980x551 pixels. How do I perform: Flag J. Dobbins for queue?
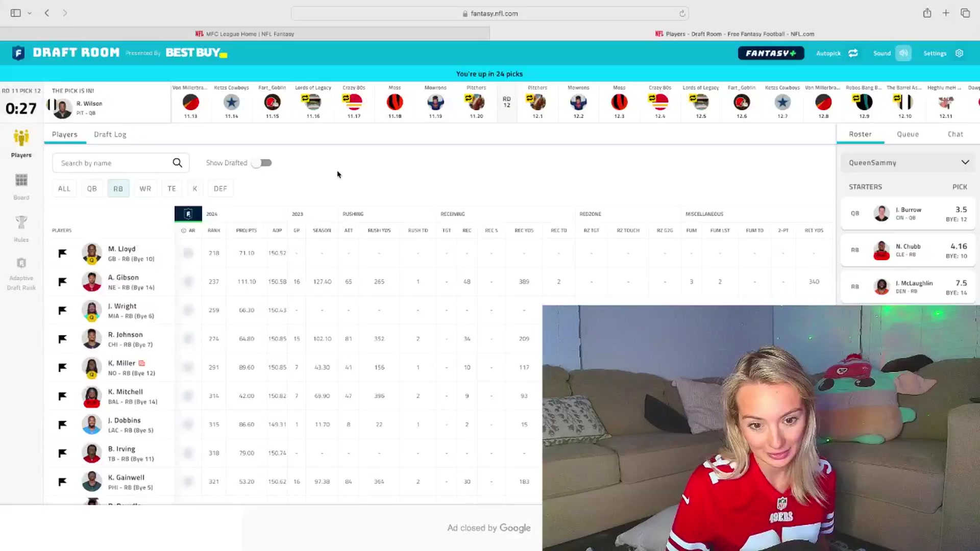[62, 424]
